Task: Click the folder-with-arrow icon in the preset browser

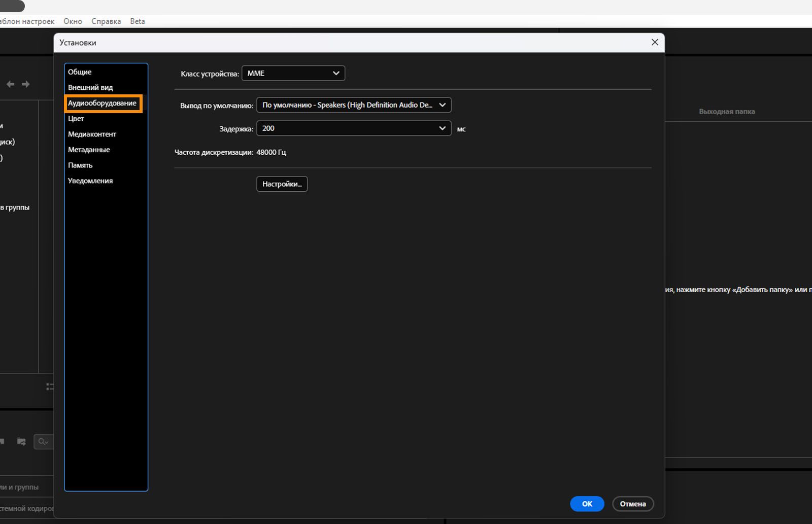Action: (x=21, y=442)
